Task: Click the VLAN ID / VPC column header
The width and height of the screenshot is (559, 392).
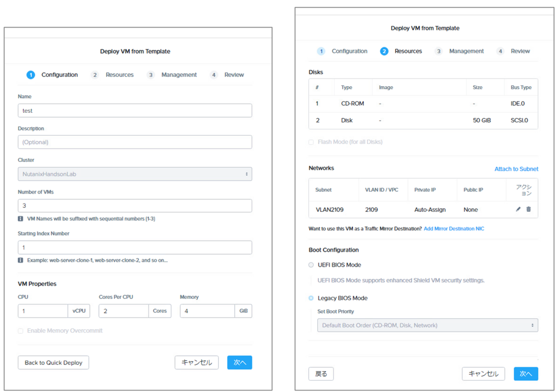Action: tap(382, 190)
